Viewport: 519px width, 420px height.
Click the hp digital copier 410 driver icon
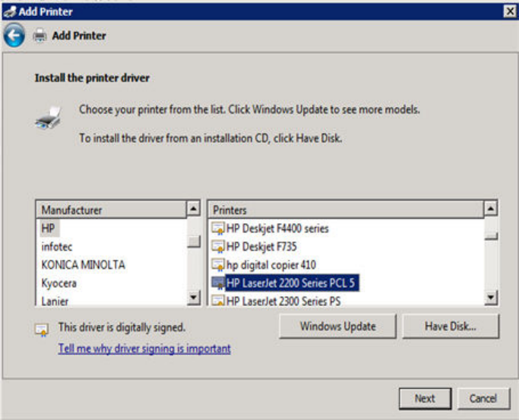(218, 264)
